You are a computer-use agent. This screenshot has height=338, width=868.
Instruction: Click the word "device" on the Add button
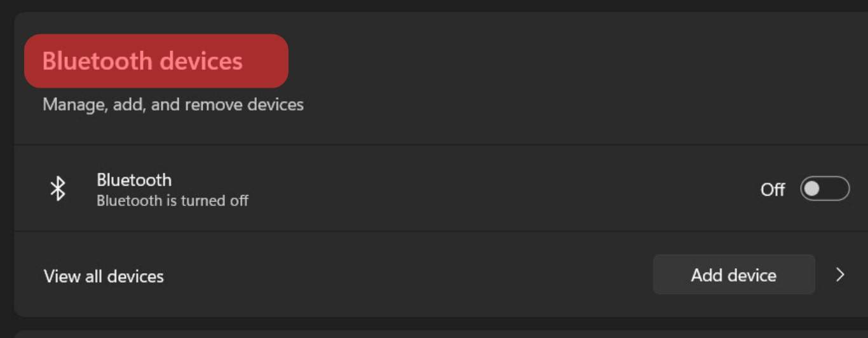click(x=752, y=275)
